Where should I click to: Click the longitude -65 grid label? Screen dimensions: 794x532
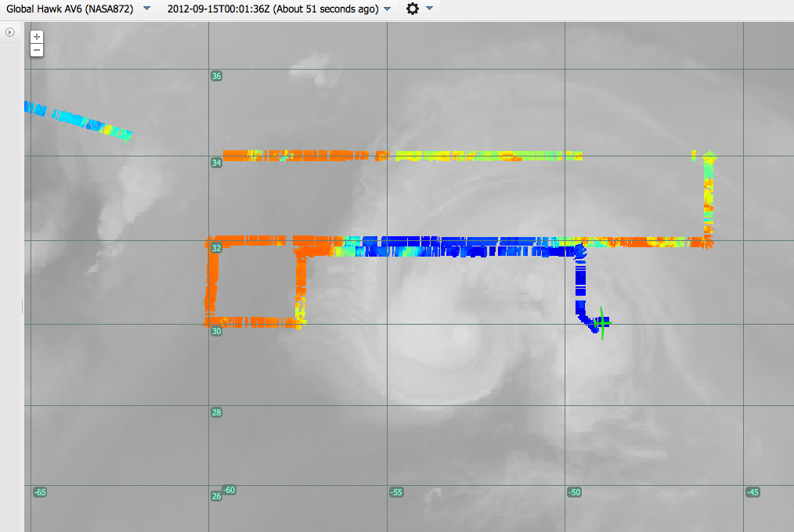pyautogui.click(x=40, y=492)
